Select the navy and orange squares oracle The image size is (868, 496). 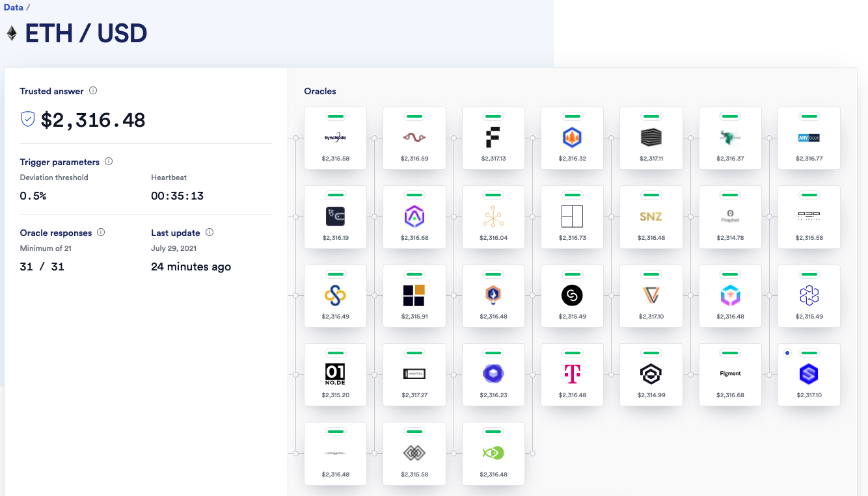click(414, 296)
